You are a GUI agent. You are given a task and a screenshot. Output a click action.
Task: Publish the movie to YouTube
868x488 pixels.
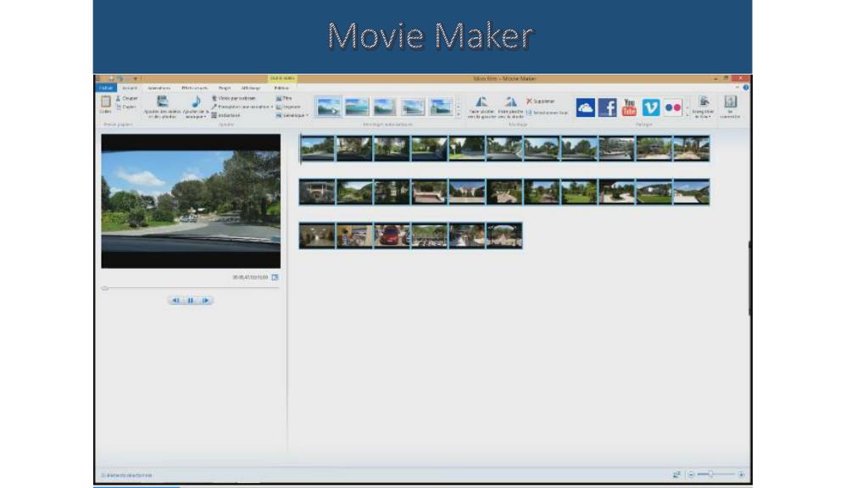coord(629,108)
